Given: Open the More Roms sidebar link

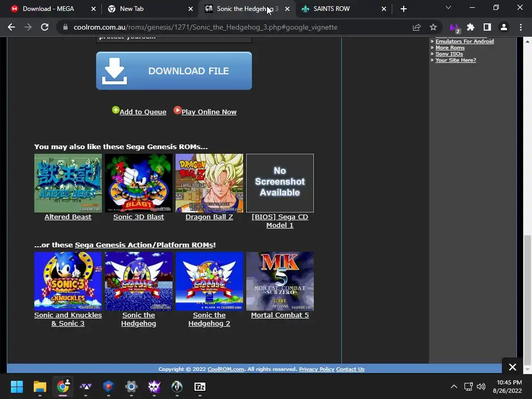Looking at the screenshot, I should (x=450, y=48).
